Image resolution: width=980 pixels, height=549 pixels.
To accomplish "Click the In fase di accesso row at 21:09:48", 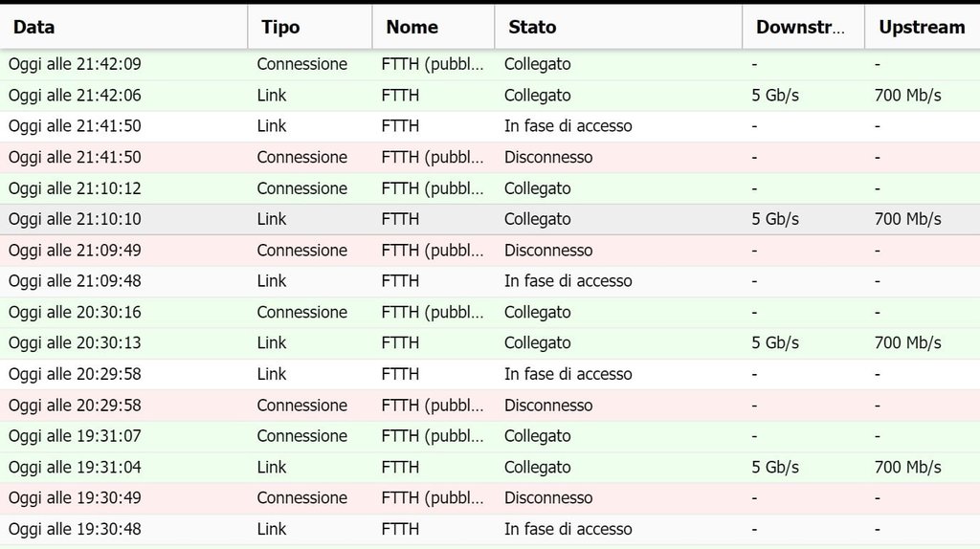I will point(568,281).
